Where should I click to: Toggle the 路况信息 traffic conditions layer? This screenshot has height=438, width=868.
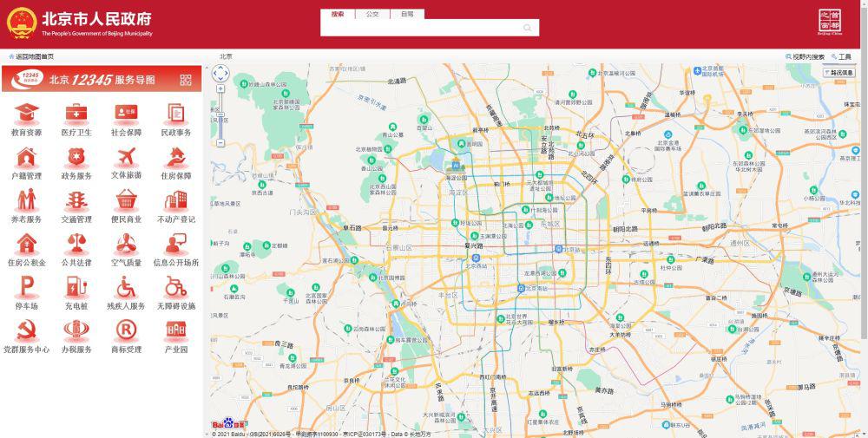point(841,73)
